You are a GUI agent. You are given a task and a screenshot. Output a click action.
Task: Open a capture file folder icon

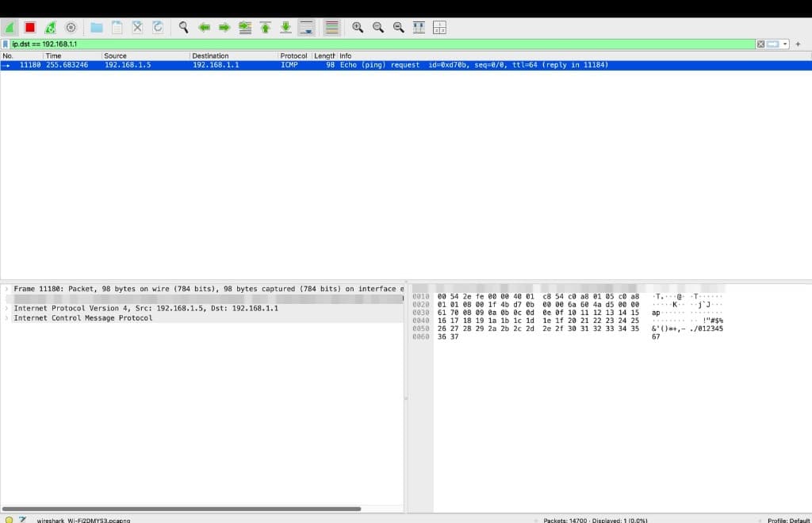coord(96,28)
